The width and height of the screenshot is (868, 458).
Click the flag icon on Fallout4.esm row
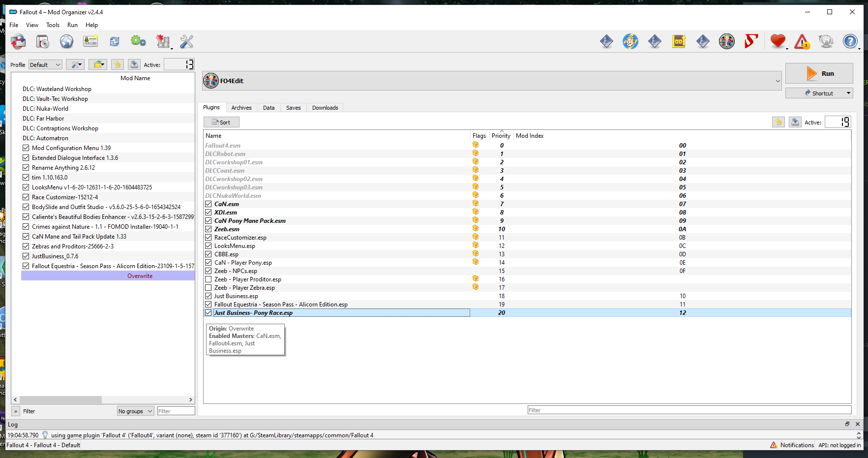[x=476, y=145]
